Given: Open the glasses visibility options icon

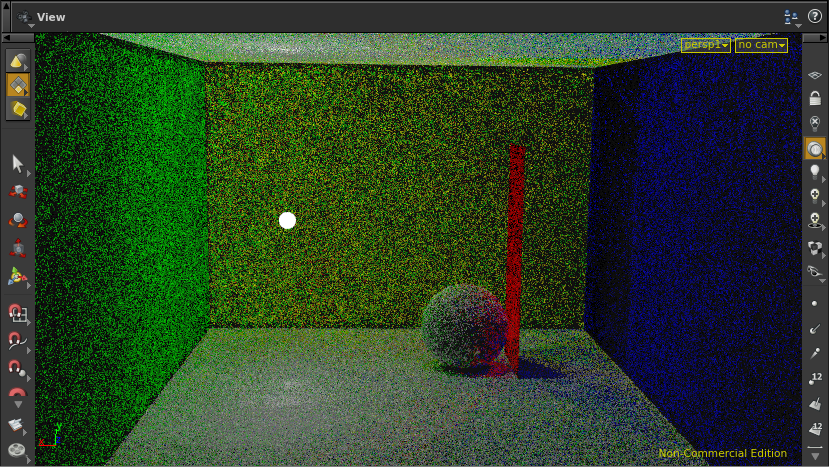Looking at the screenshot, I should (x=815, y=272).
